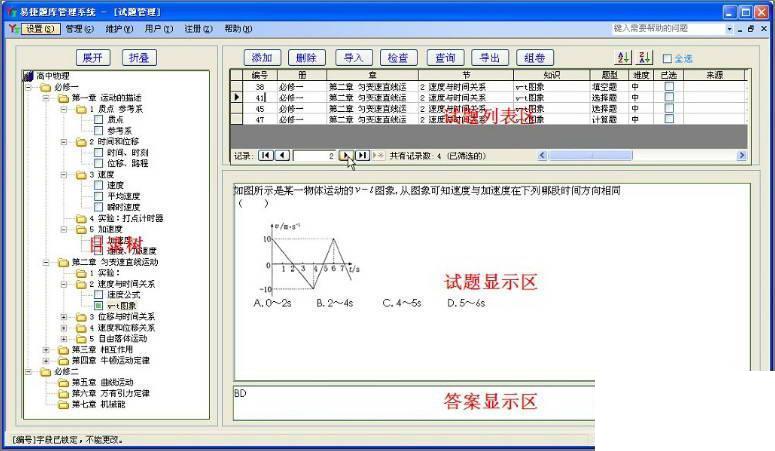The height and width of the screenshot is (451, 775).
Task: Go to previous record arrow
Action: point(282,155)
